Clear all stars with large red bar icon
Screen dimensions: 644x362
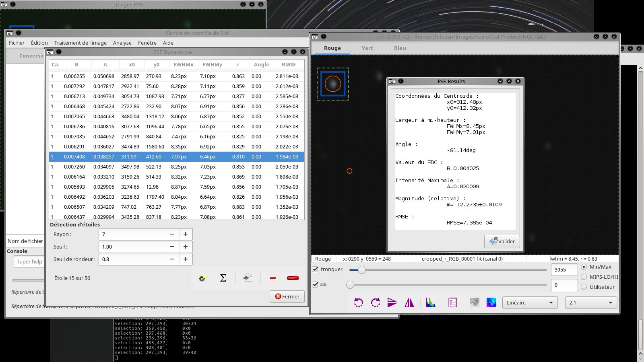[293, 278]
